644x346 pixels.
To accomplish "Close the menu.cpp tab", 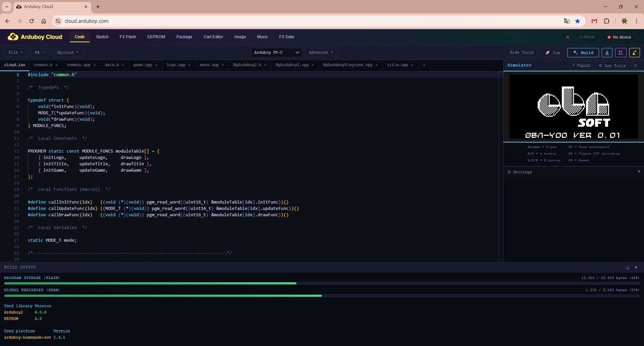I will coord(222,65).
